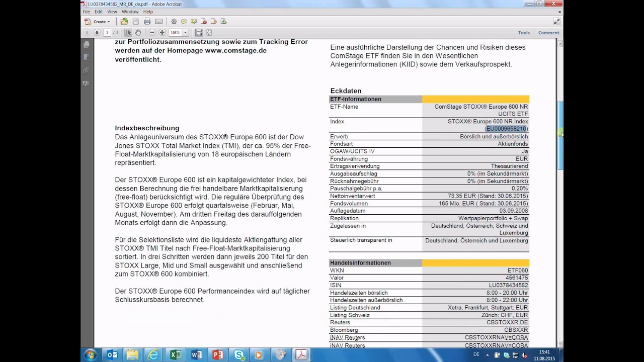Click the scrolling mode fit width icon
644x362 pixels.
tap(199, 33)
